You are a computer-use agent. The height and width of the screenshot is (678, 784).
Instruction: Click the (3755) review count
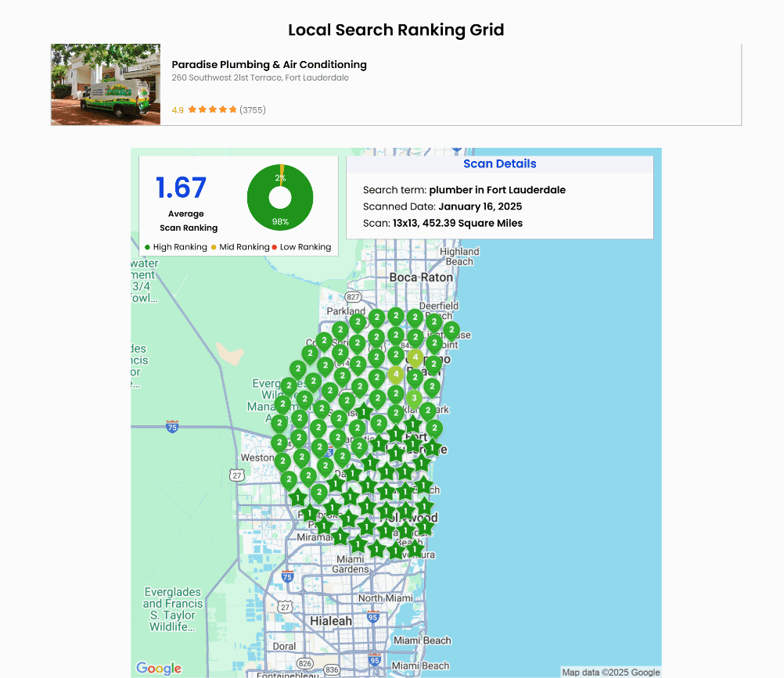click(253, 110)
